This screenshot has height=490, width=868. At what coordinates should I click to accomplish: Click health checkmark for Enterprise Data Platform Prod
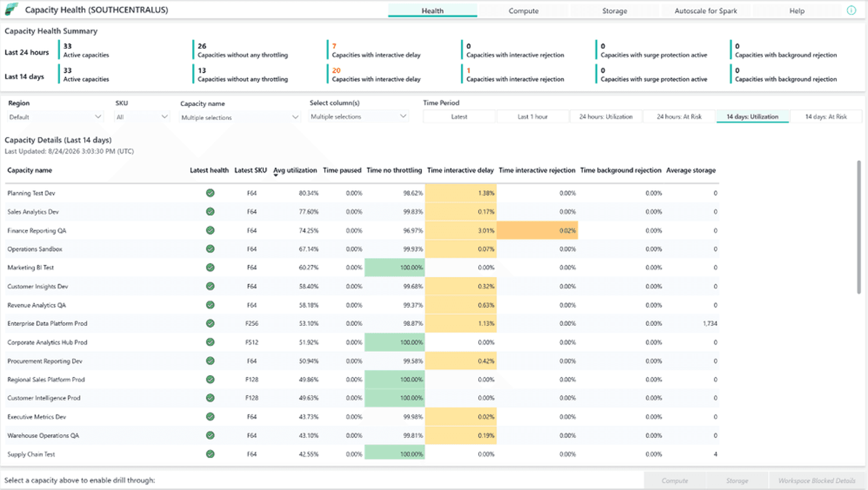(210, 324)
